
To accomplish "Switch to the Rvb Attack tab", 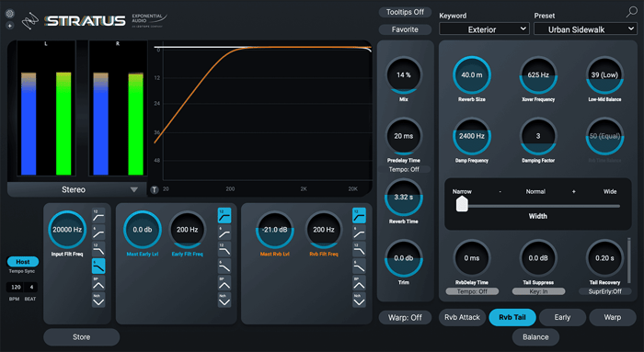I will (462, 318).
